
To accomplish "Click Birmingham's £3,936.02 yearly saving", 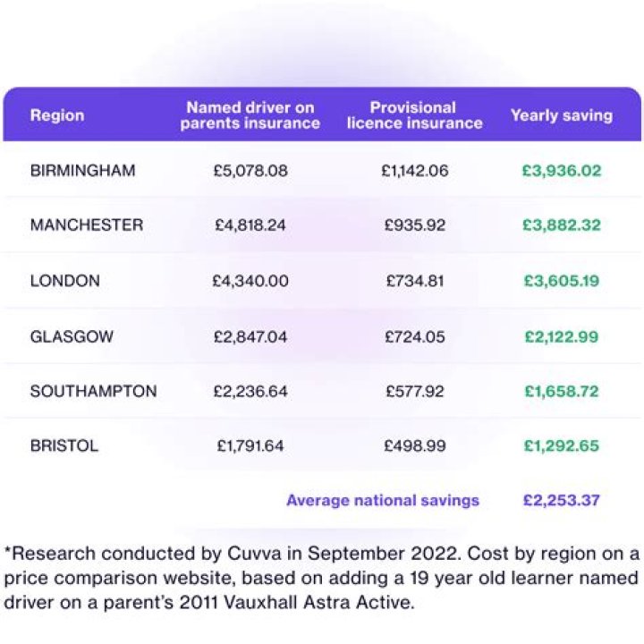I will tap(562, 170).
